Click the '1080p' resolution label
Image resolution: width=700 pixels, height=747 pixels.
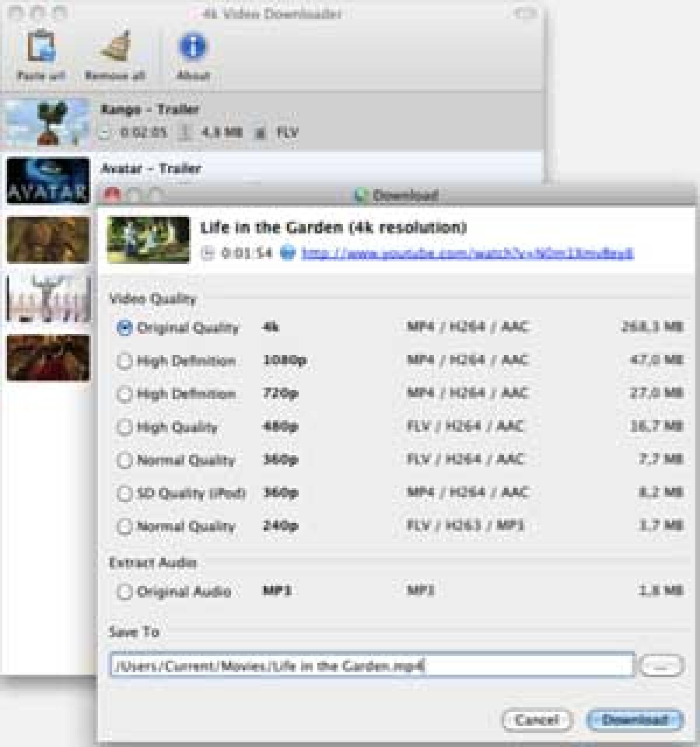285,360
